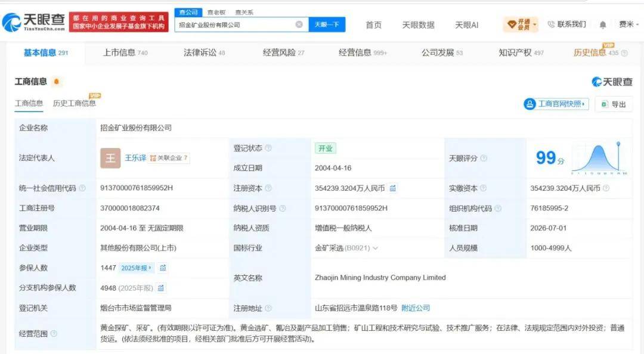Screen dimensions: 644x354
Task: Switch to the 上市信息 tab
Action: [x=125, y=52]
